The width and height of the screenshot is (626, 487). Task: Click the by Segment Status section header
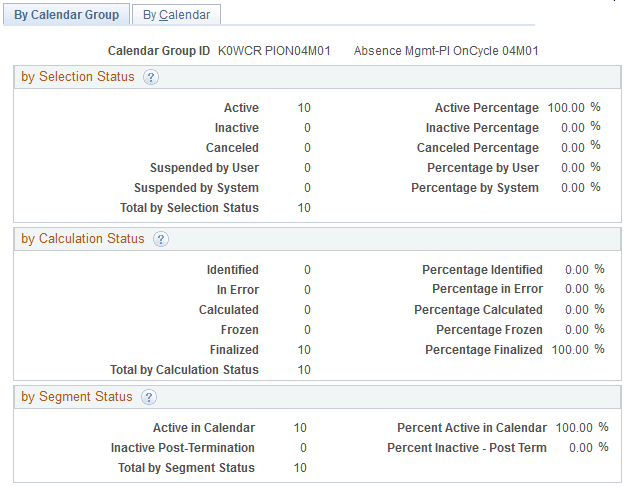point(77,397)
